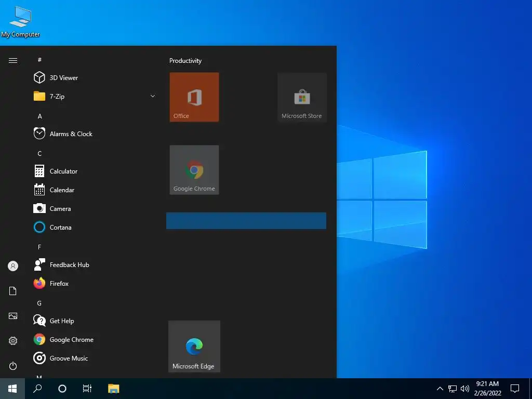This screenshot has width=532, height=399.
Task: Open Cortana from the app list
Action: coord(95,228)
